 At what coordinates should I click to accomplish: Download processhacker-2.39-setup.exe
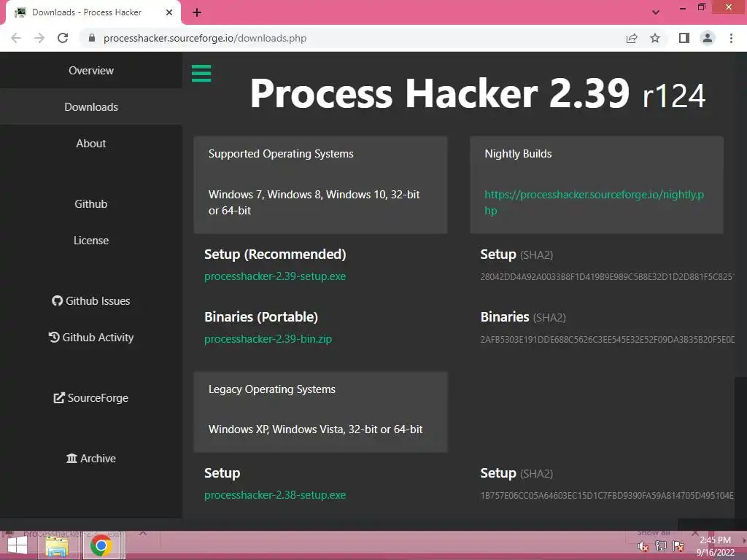275,276
